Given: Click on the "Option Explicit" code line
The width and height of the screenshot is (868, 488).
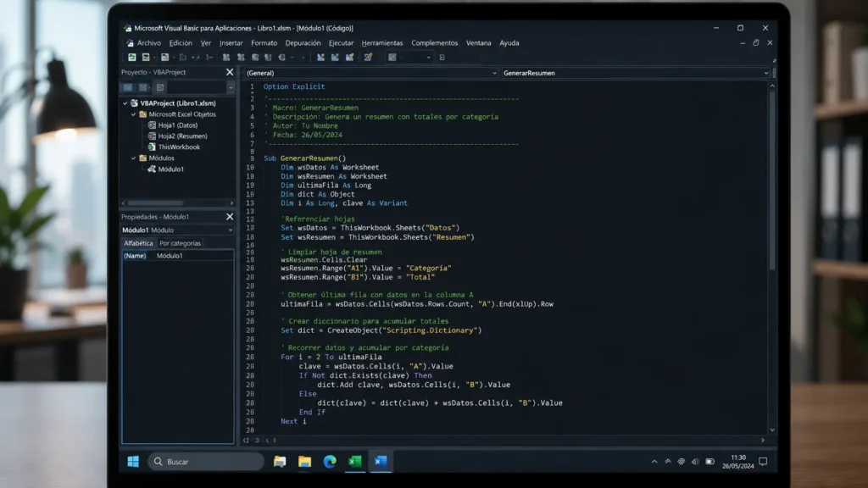Looking at the screenshot, I should pos(294,86).
